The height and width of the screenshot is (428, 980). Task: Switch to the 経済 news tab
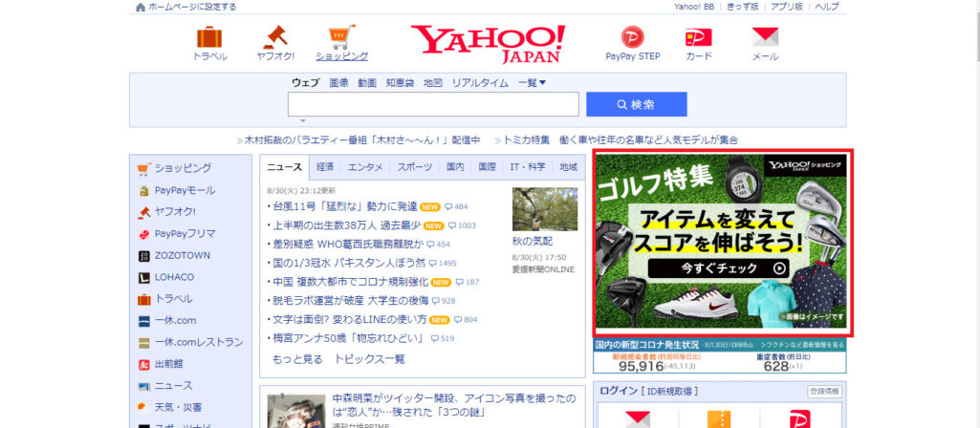[325, 167]
